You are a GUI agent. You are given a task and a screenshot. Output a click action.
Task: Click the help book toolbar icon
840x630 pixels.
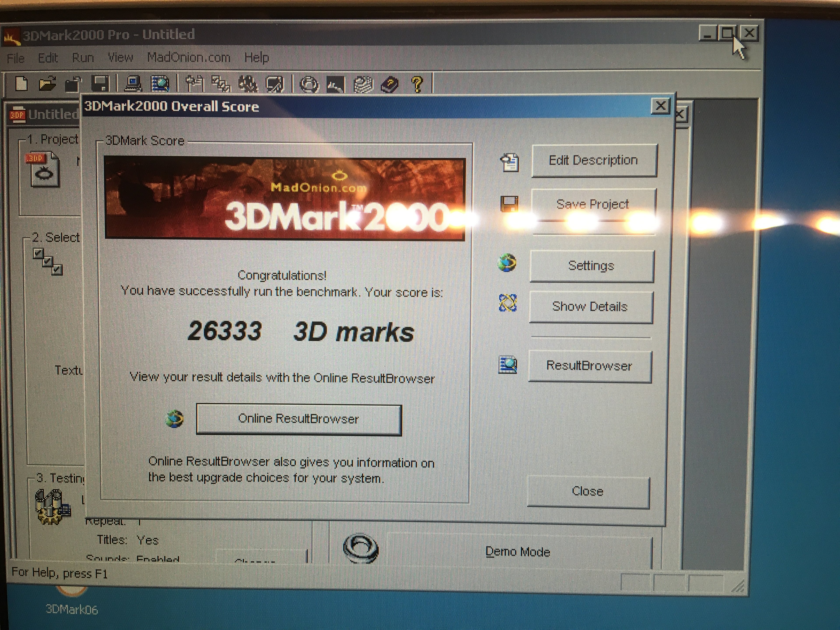click(x=390, y=84)
